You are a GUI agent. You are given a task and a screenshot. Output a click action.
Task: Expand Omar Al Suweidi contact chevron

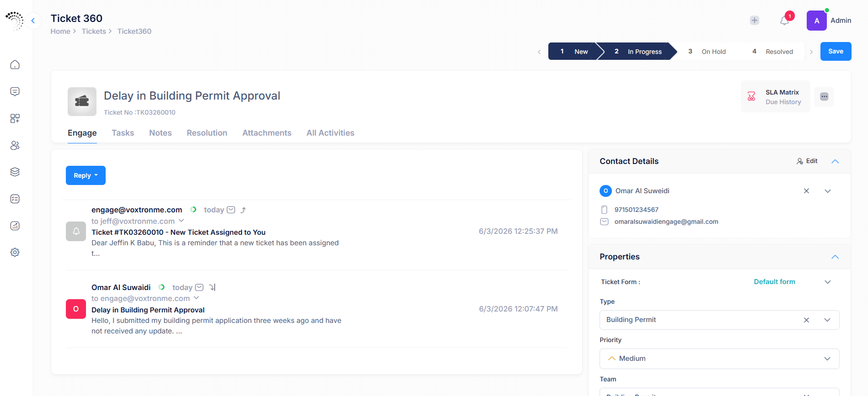click(828, 191)
